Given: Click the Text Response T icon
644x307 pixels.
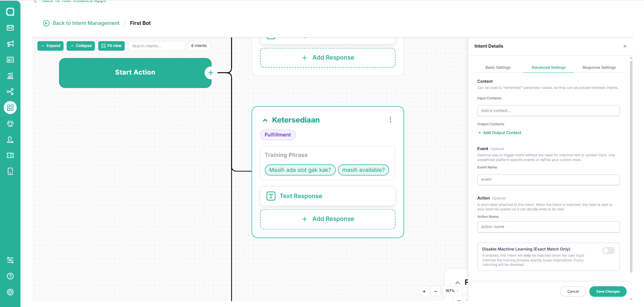Looking at the screenshot, I should [x=271, y=196].
